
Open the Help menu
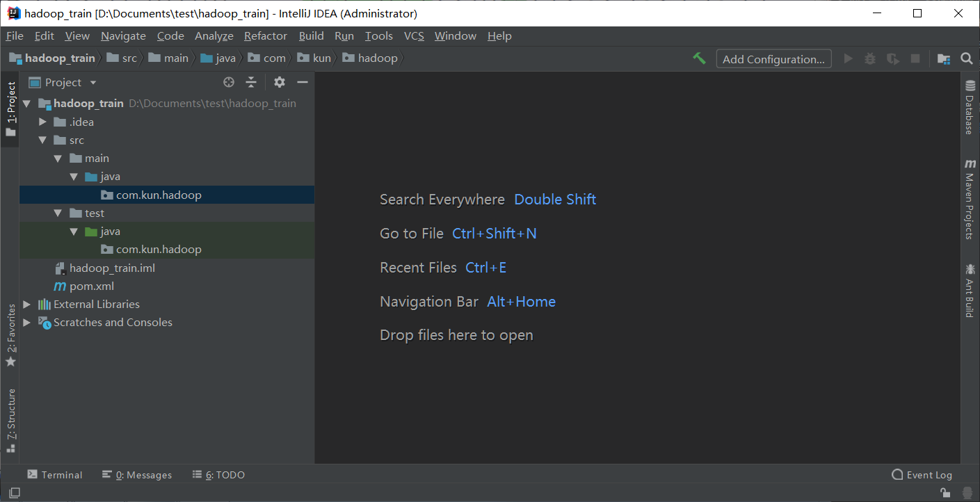click(x=499, y=36)
